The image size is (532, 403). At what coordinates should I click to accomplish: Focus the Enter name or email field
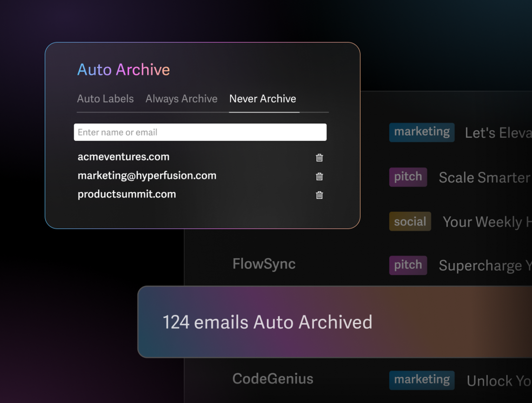(x=199, y=132)
